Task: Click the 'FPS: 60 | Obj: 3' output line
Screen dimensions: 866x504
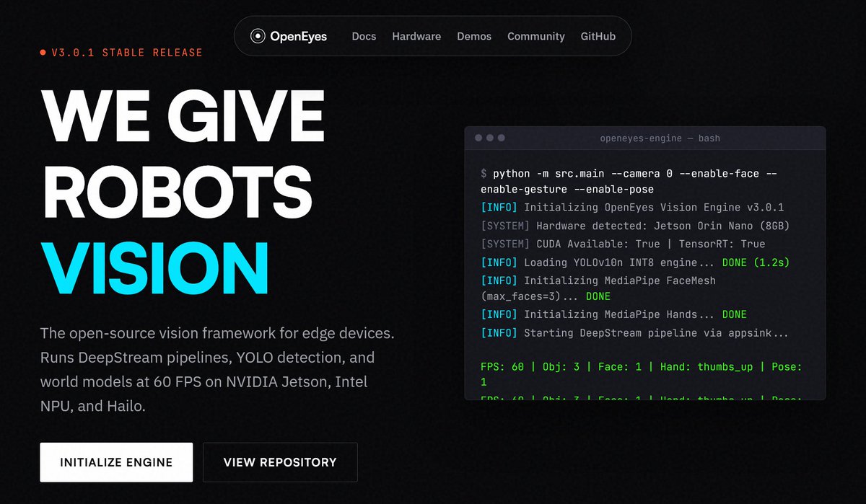Action: pyautogui.click(x=641, y=375)
